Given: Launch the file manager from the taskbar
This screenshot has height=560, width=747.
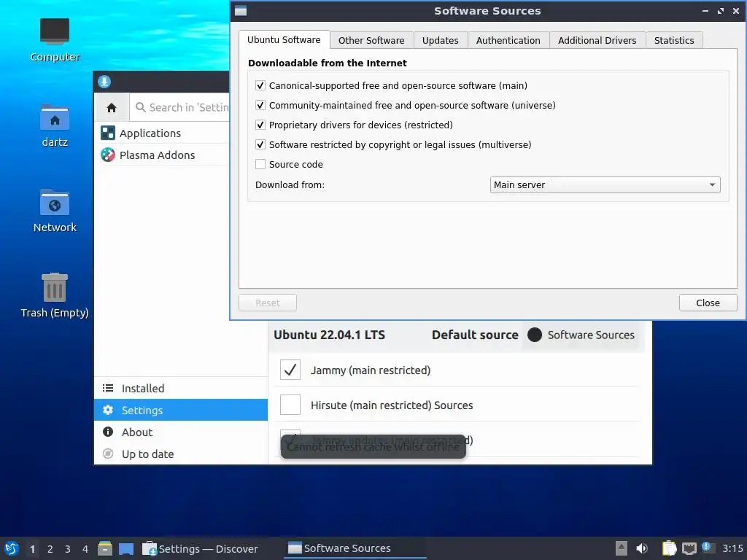Looking at the screenshot, I should click(105, 548).
